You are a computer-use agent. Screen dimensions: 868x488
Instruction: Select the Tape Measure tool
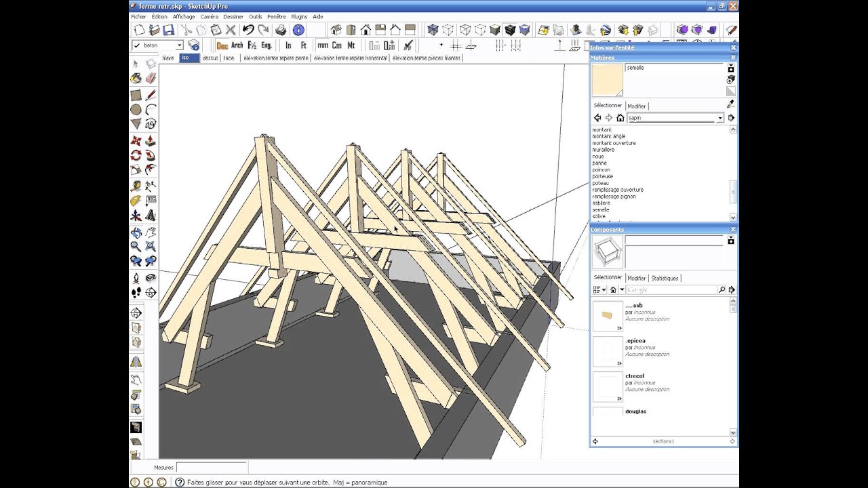[136, 186]
